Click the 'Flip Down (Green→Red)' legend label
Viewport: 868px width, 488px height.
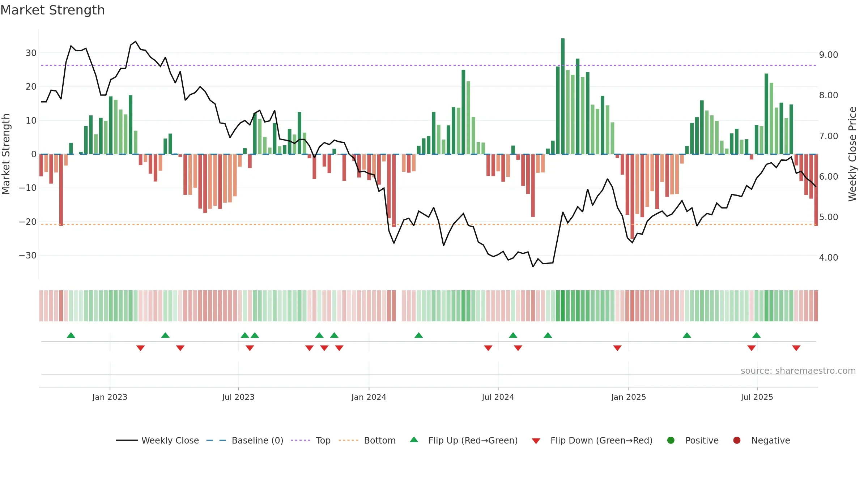(x=601, y=441)
